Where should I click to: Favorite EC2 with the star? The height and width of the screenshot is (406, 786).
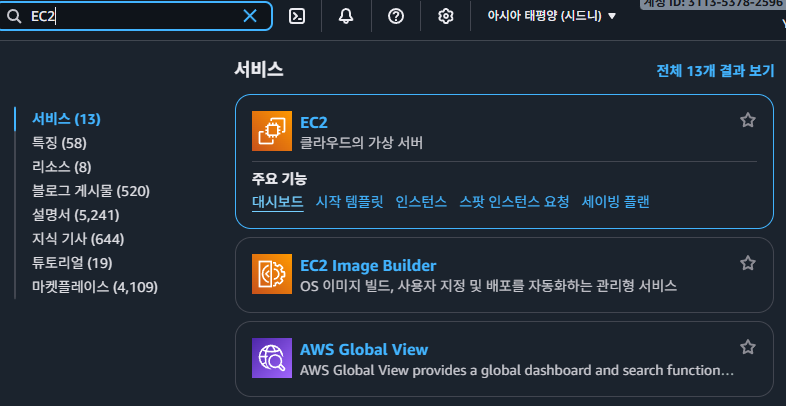pyautogui.click(x=747, y=120)
